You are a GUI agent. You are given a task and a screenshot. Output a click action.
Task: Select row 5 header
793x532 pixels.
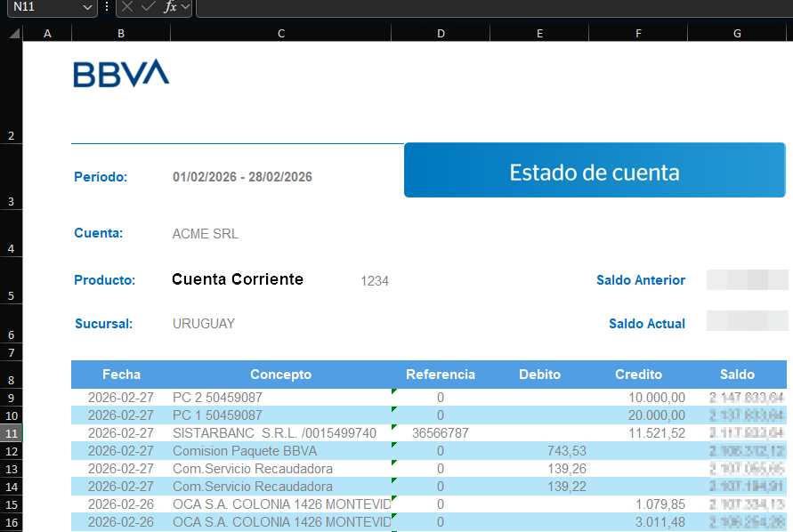click(x=12, y=279)
